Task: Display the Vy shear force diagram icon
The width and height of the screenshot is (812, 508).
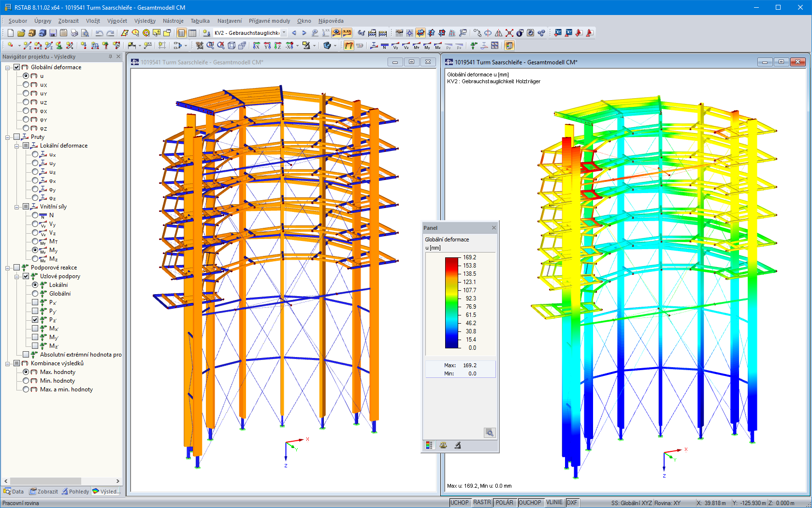Action: pyautogui.click(x=395, y=45)
